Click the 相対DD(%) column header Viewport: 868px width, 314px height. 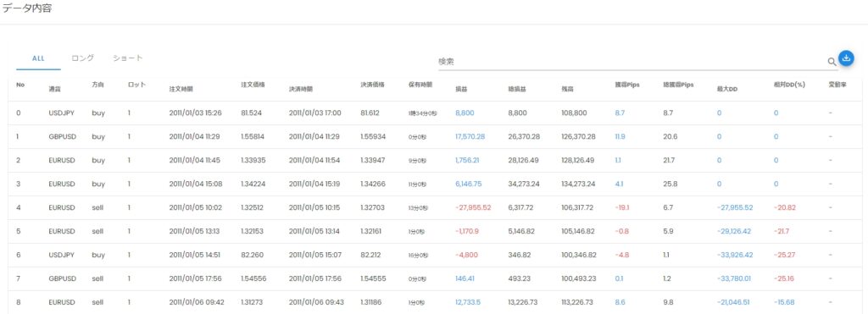(789, 85)
